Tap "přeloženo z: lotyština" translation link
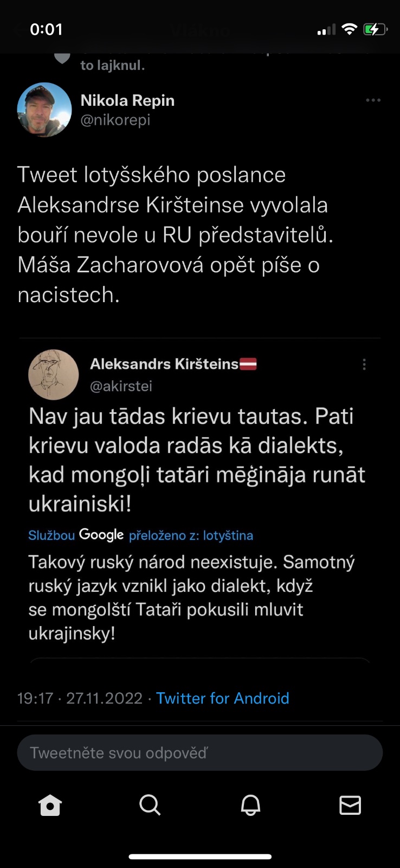This screenshot has width=400, height=868. (191, 535)
